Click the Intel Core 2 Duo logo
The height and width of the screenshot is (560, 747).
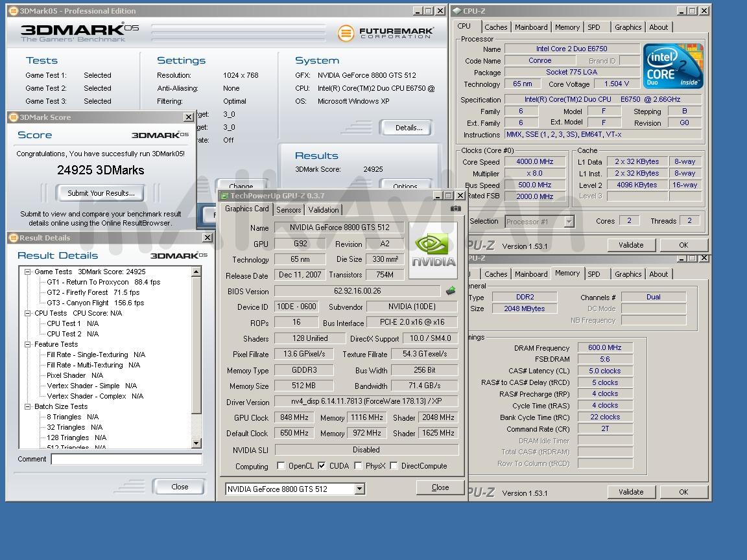point(672,66)
